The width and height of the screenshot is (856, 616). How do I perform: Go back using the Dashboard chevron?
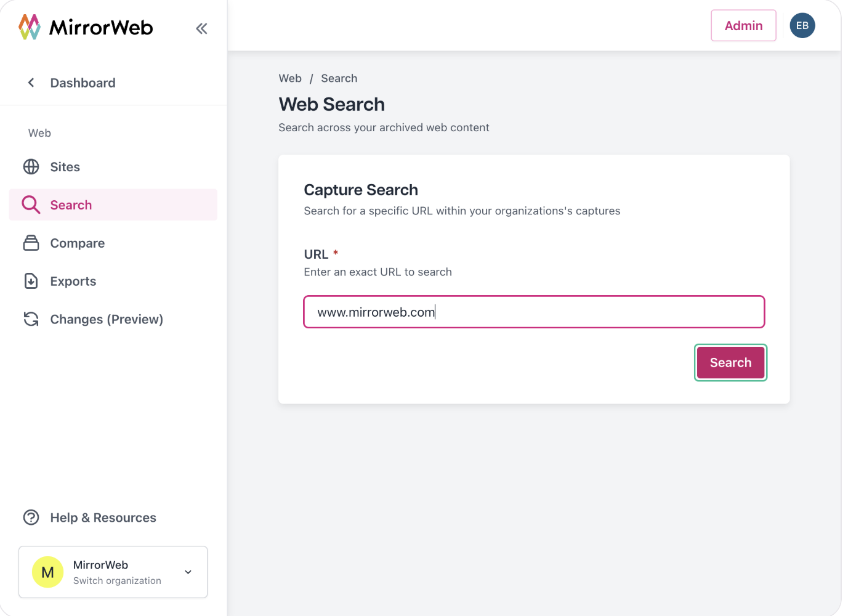pos(31,83)
